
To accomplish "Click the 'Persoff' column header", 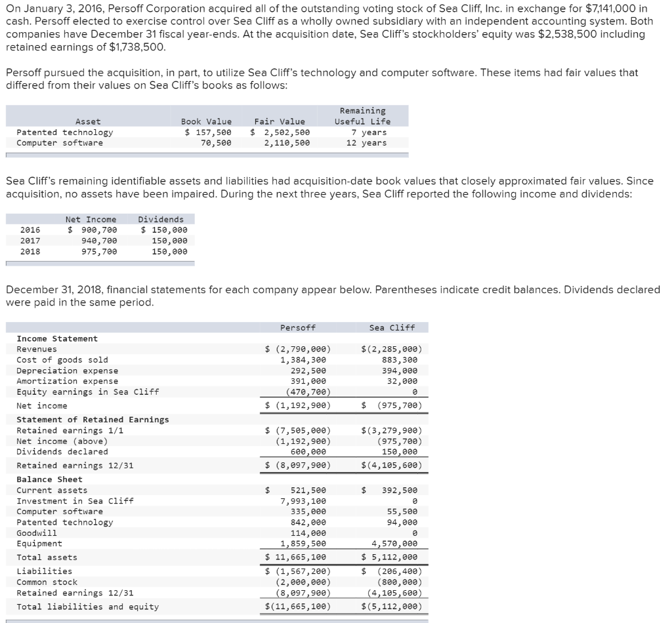I will pyautogui.click(x=298, y=327).
